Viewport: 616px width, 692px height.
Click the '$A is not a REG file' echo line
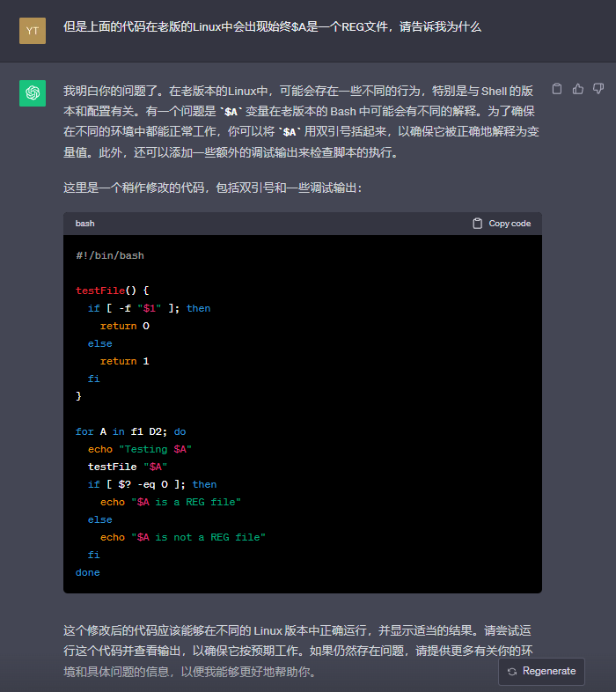point(183,538)
